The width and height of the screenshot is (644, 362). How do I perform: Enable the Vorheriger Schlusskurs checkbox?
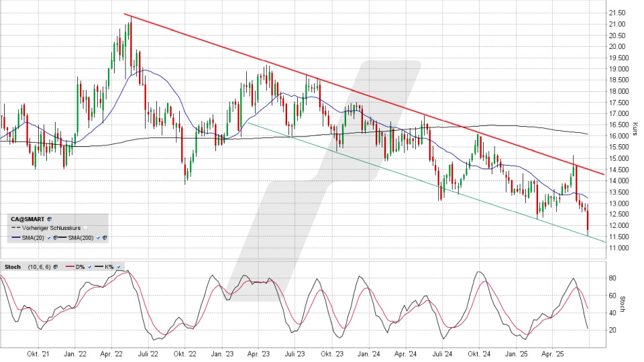click(85, 228)
